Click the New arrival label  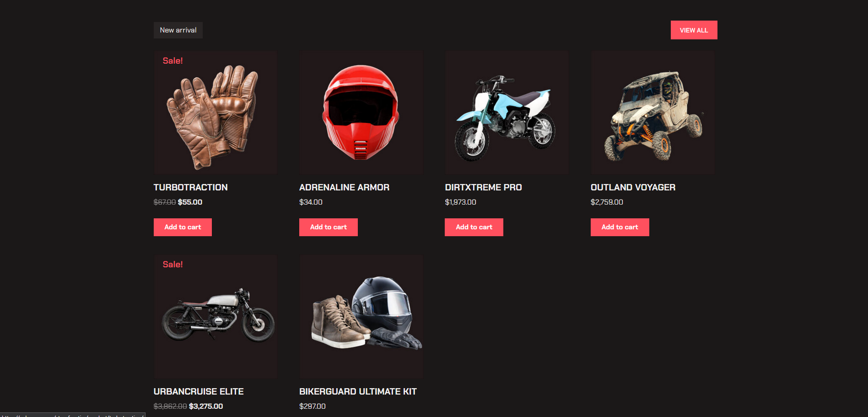coord(178,30)
